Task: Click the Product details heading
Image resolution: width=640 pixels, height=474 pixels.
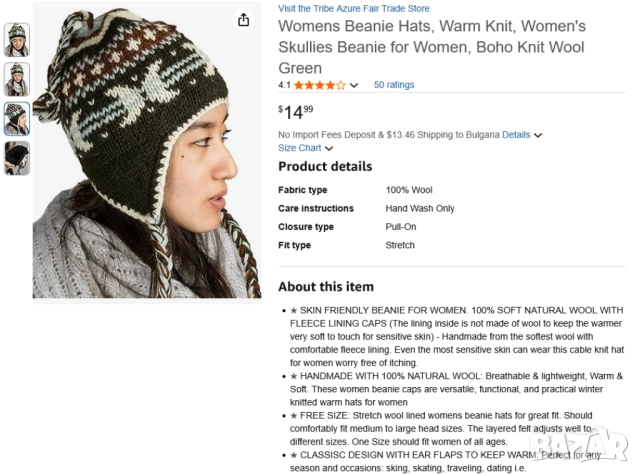Action: [325, 167]
